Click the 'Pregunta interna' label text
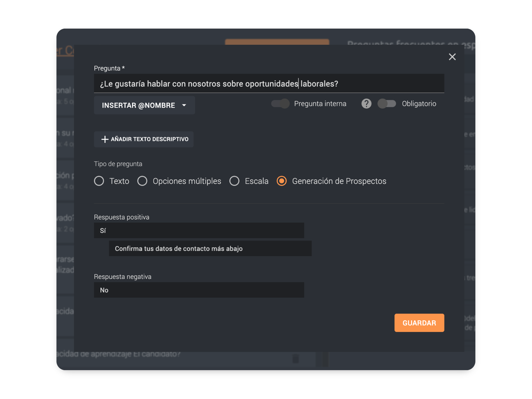Image resolution: width=532 pixels, height=399 pixels. 320,104
